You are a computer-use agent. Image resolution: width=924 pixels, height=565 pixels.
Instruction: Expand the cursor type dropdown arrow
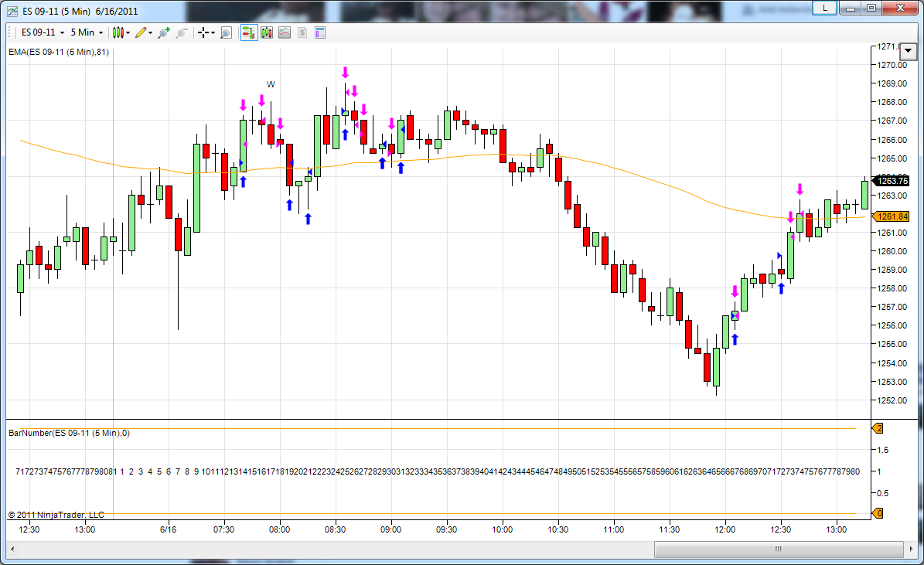tap(213, 33)
